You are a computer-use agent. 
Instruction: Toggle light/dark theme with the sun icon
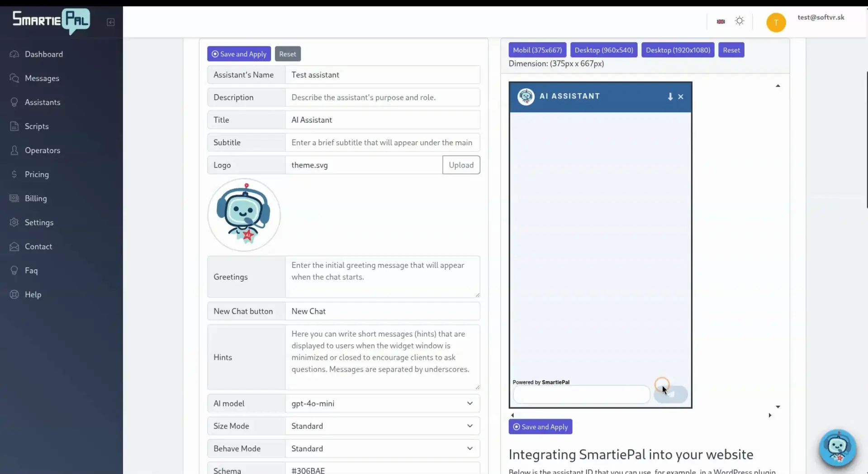coord(739,21)
